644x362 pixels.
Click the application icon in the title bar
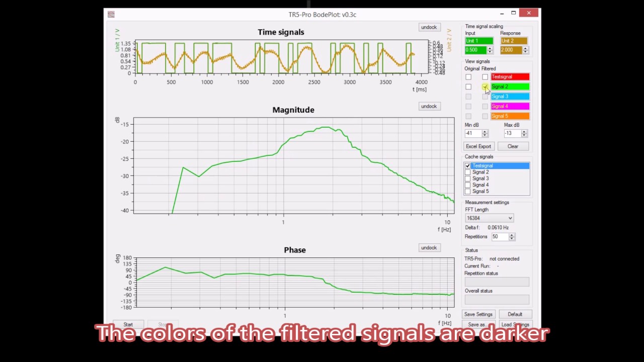[111, 14]
